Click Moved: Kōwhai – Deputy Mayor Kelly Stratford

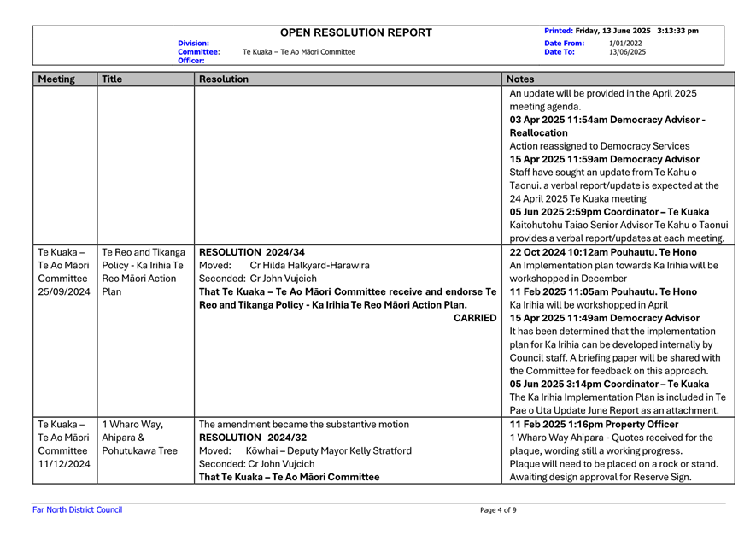(305, 450)
